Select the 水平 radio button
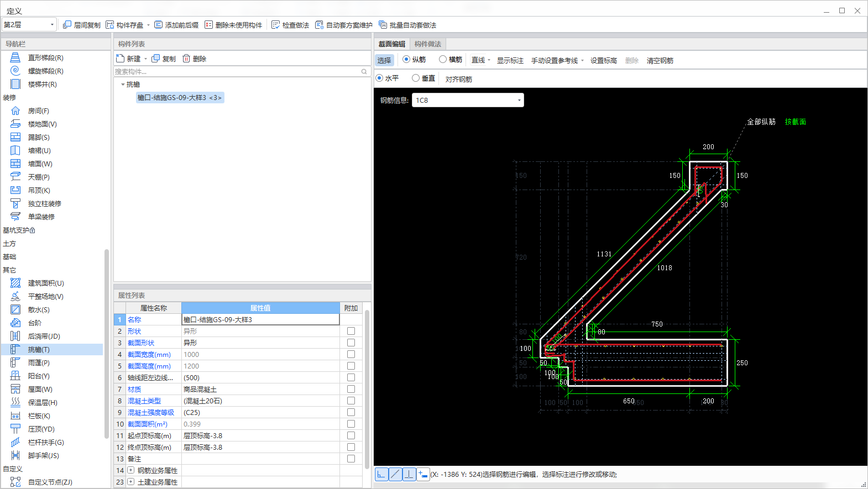This screenshot has height=489, width=868. click(379, 78)
